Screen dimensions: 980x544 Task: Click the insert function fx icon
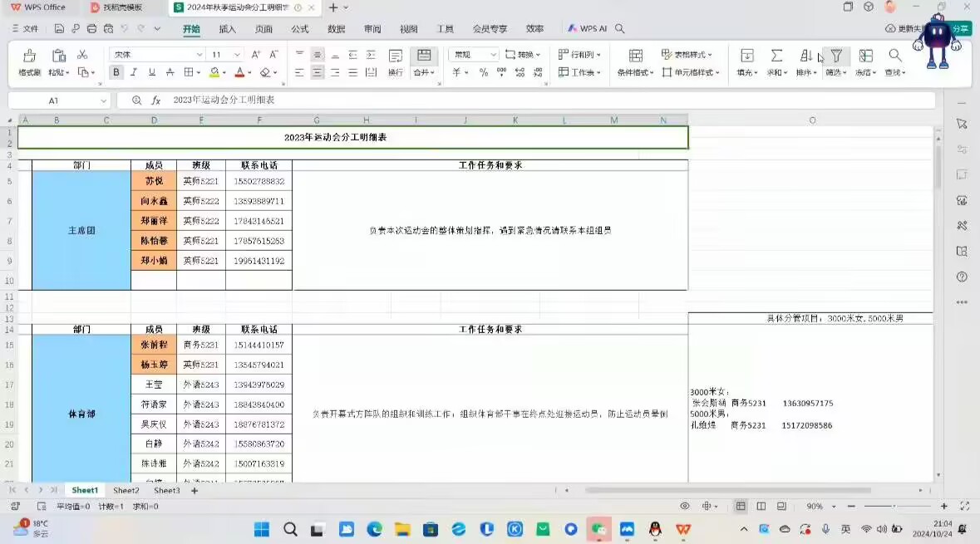[x=155, y=100]
